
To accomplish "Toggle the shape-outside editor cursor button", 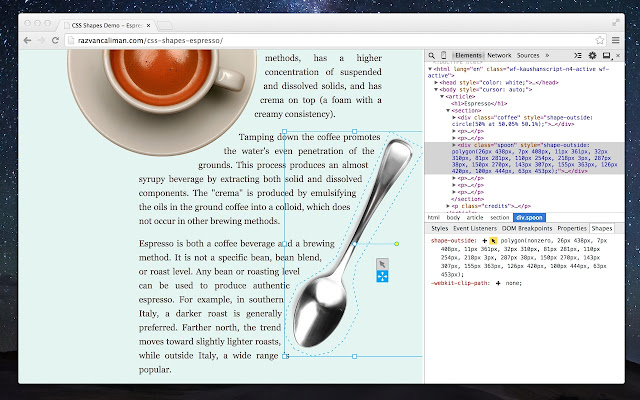I will click(493, 241).
